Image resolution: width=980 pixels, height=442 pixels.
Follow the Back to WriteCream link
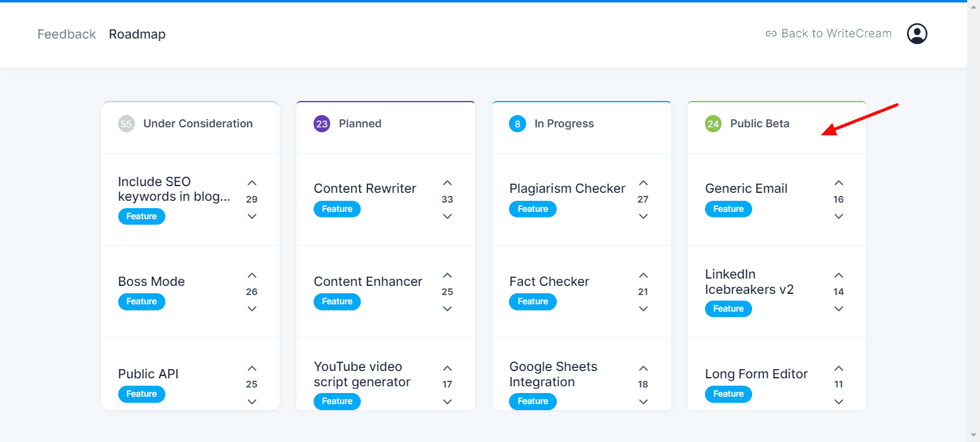pyautogui.click(x=829, y=34)
